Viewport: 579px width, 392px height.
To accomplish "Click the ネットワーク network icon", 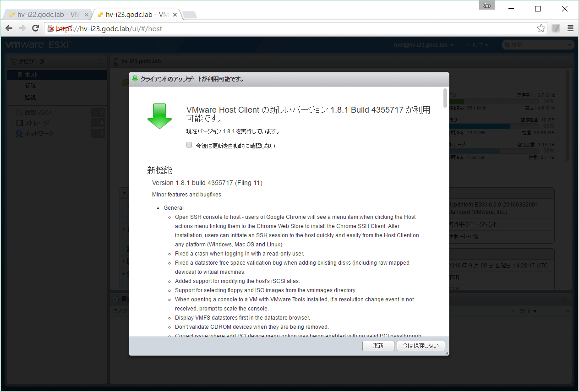I will coord(20,134).
